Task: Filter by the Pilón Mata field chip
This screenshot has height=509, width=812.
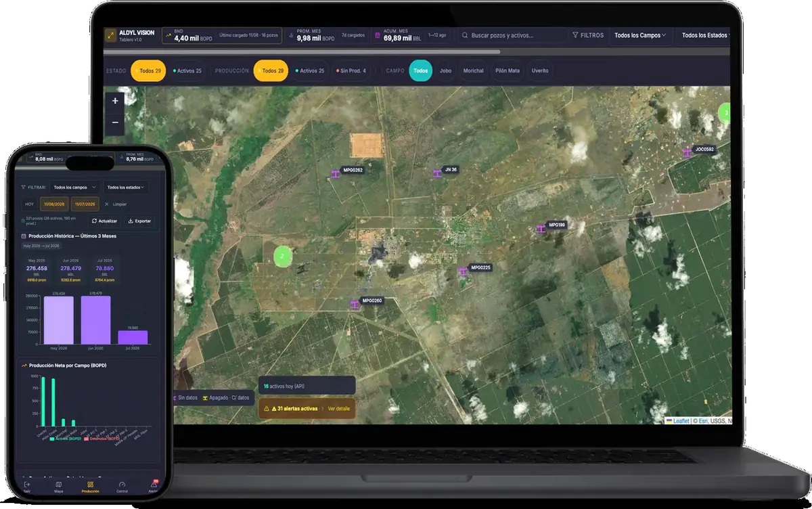Action: (x=507, y=70)
